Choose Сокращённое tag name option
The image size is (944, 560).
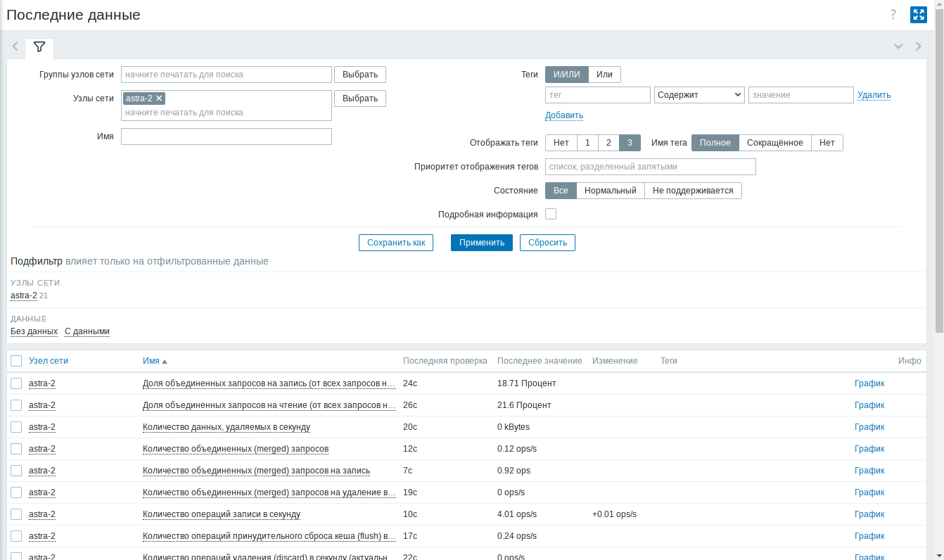click(x=774, y=143)
